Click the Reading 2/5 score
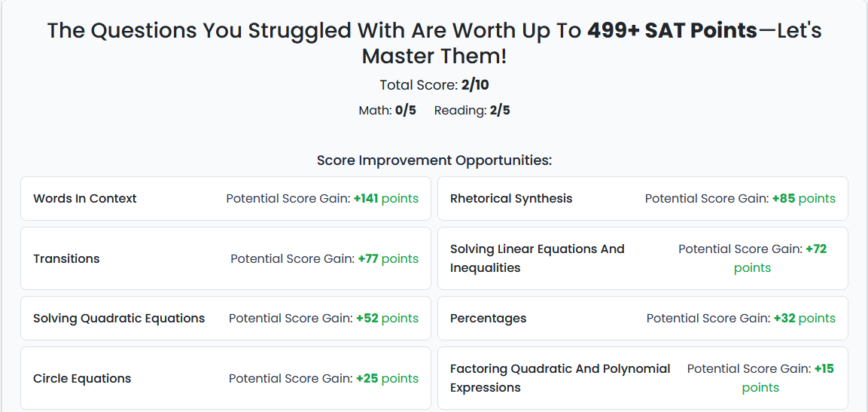Viewport: 868px width, 412px height. (472, 111)
